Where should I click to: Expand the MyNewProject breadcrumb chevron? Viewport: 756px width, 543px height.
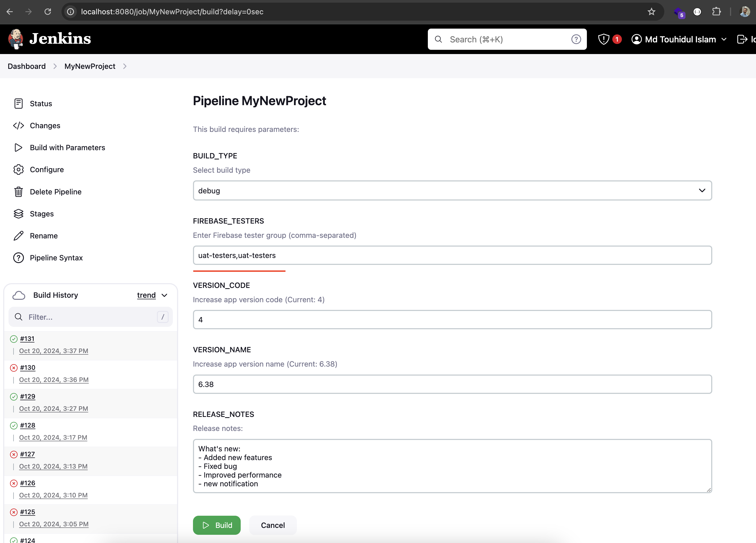click(125, 66)
